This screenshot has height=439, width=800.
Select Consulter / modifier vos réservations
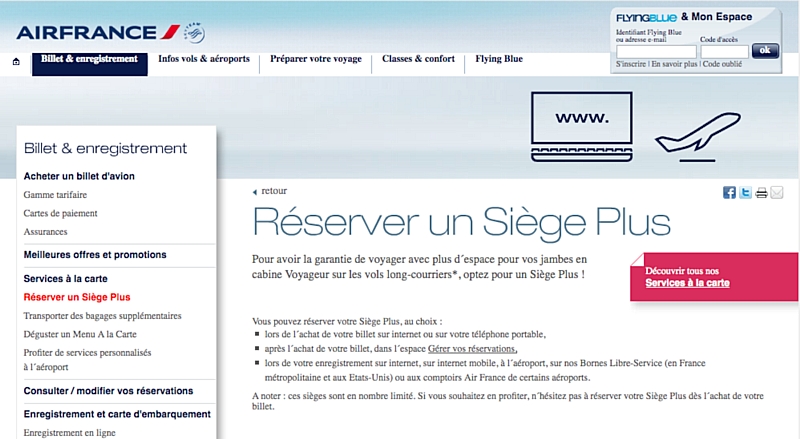pos(108,391)
